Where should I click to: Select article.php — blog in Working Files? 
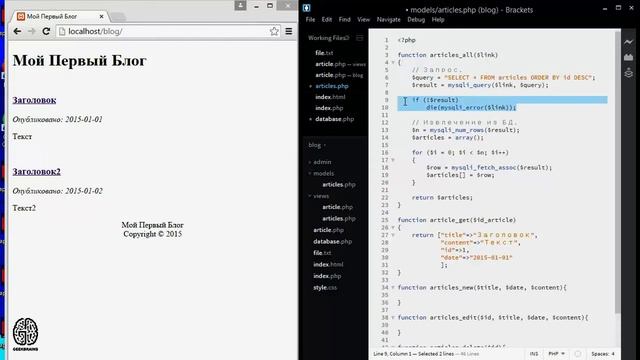coord(339,75)
